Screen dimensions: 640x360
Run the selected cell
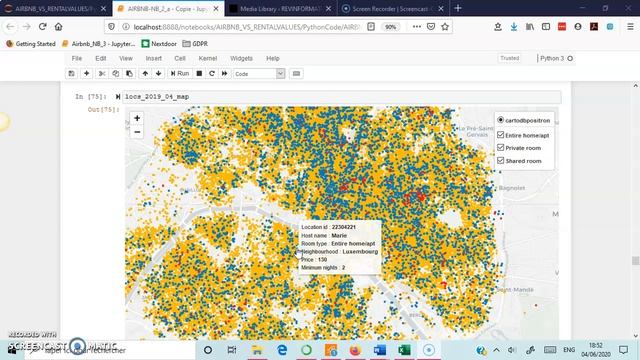tap(180, 73)
